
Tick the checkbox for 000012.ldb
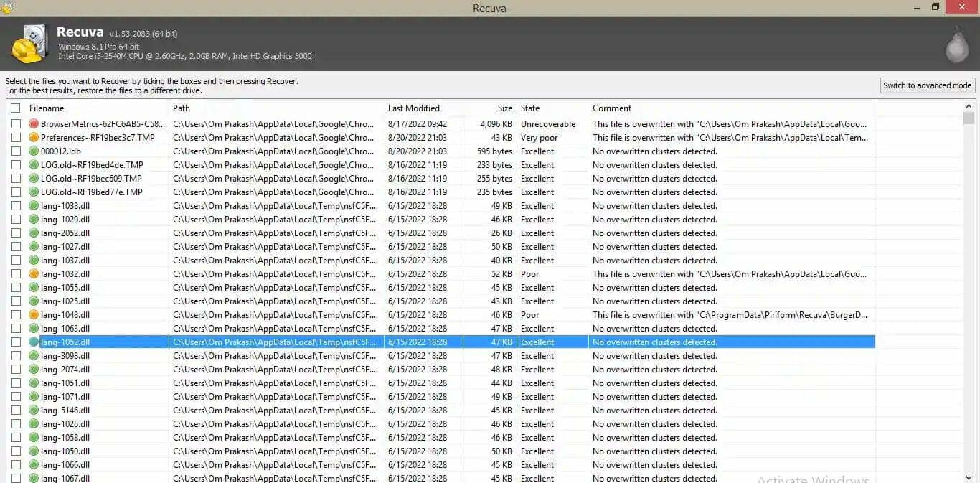point(16,151)
